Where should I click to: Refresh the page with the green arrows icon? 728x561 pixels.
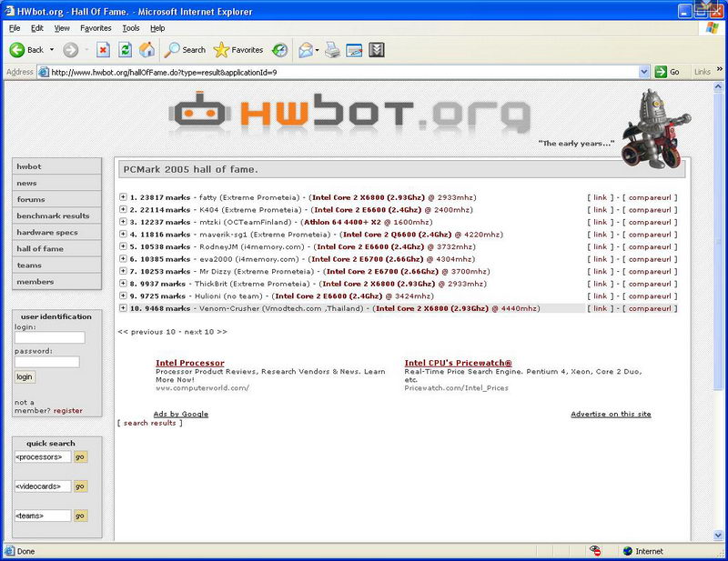click(125, 50)
